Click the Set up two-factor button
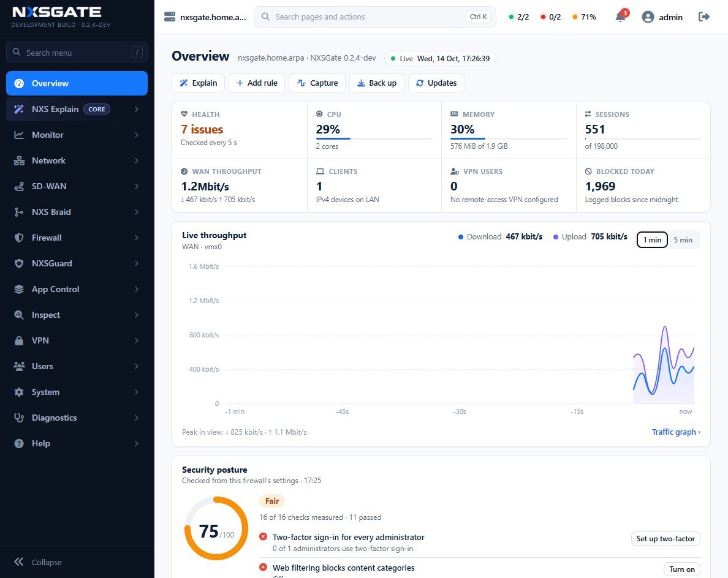Viewport: 728px width, 578px height. (x=665, y=539)
